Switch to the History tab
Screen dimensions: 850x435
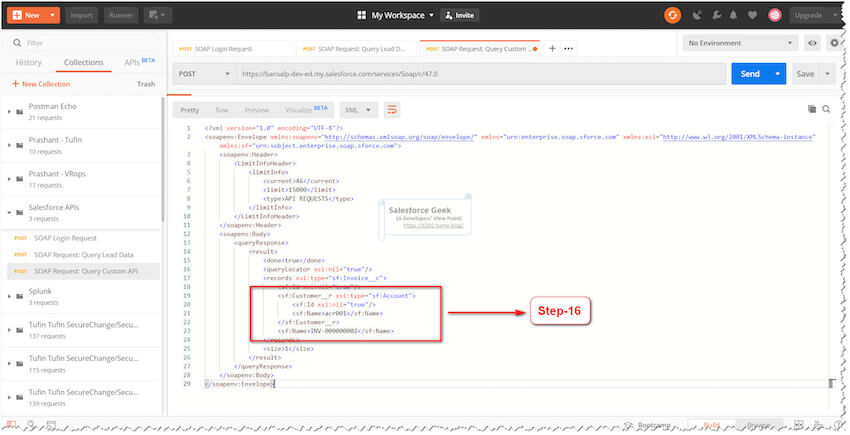click(29, 62)
